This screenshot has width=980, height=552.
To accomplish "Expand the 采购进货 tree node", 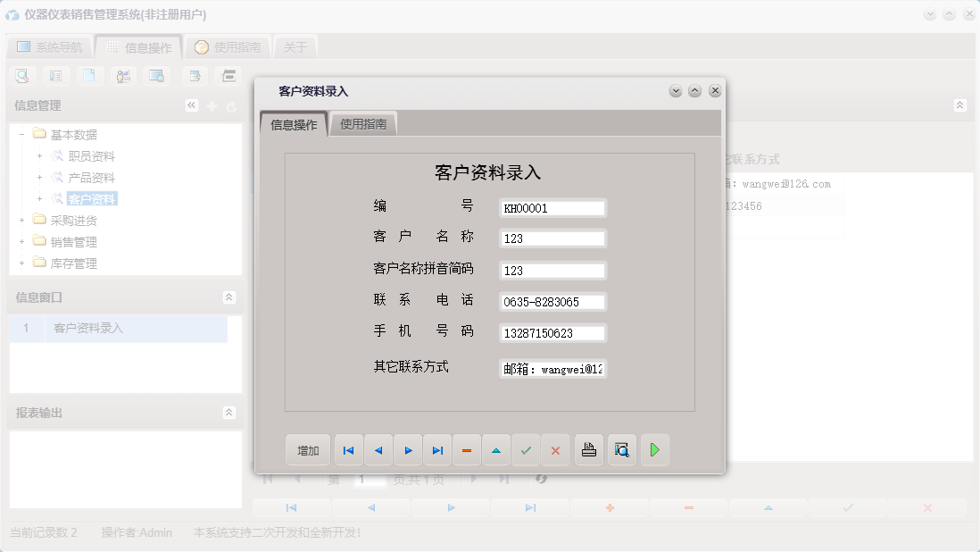I will (22, 220).
